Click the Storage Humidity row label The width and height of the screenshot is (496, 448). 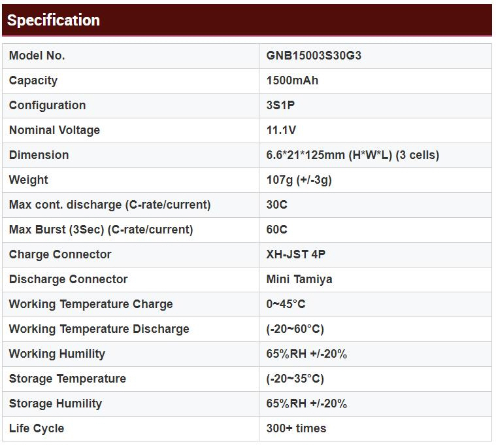(55, 404)
